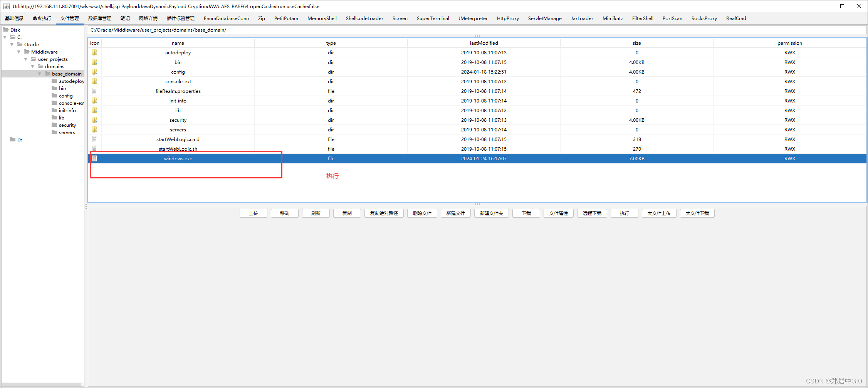Collapse the user_projects tree node
The image size is (868, 388).
26,59
